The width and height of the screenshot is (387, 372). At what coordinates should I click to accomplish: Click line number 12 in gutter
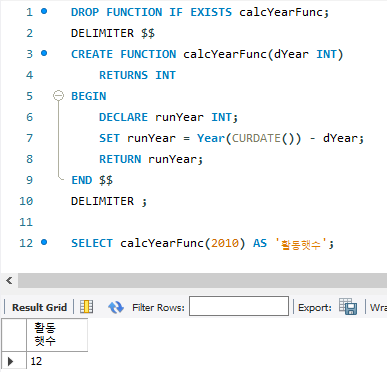[26, 243]
